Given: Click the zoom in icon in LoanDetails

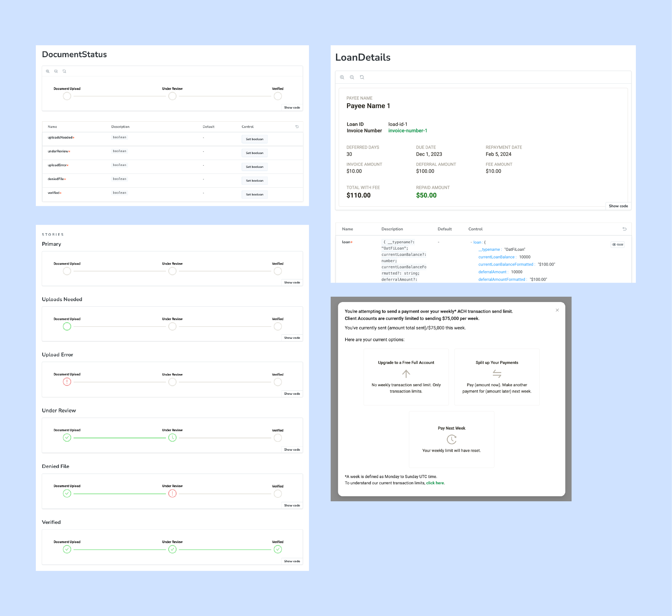Looking at the screenshot, I should coord(341,77).
